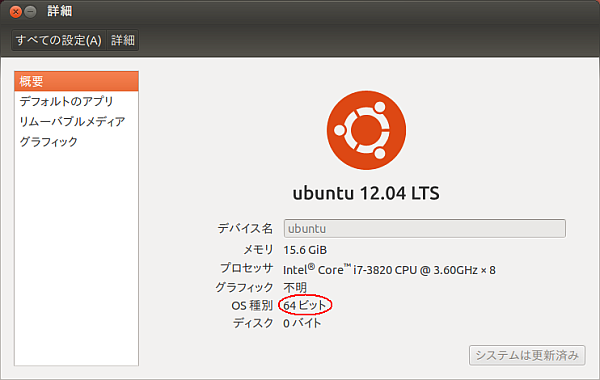Click the Intel Core i7-3820 processor text
Viewport: 600px width, 380px height.
click(389, 270)
